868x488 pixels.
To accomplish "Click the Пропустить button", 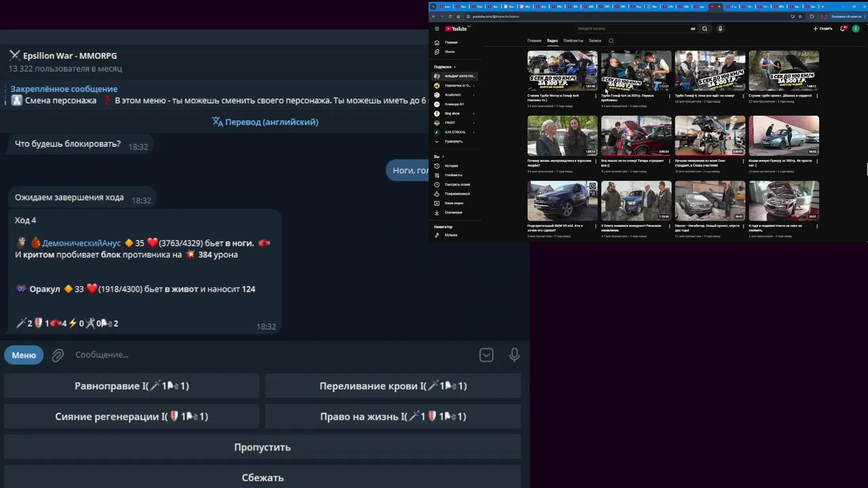I will (x=262, y=447).
